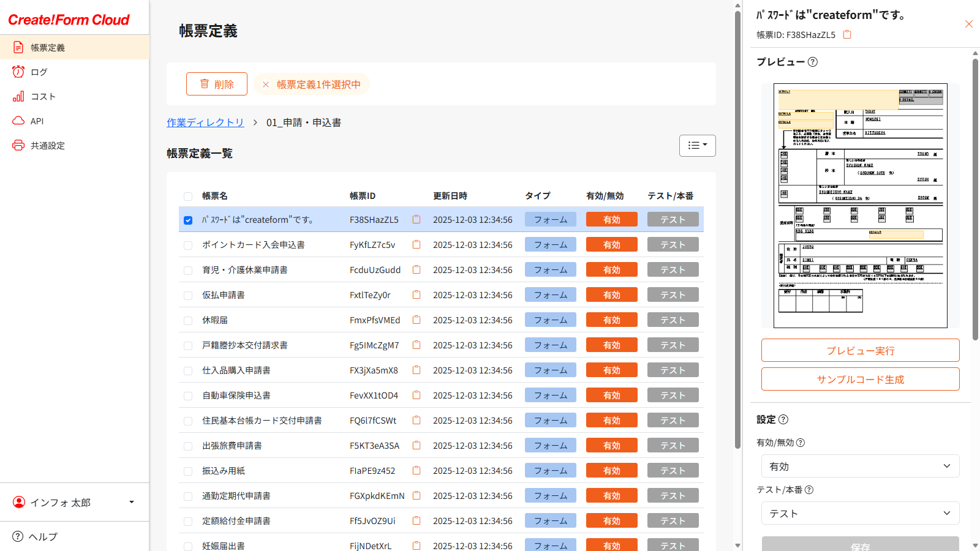Uncheck the パスワードは"createform"です。 row checkbox
Viewport: 980px width, 551px height.
[x=188, y=220]
